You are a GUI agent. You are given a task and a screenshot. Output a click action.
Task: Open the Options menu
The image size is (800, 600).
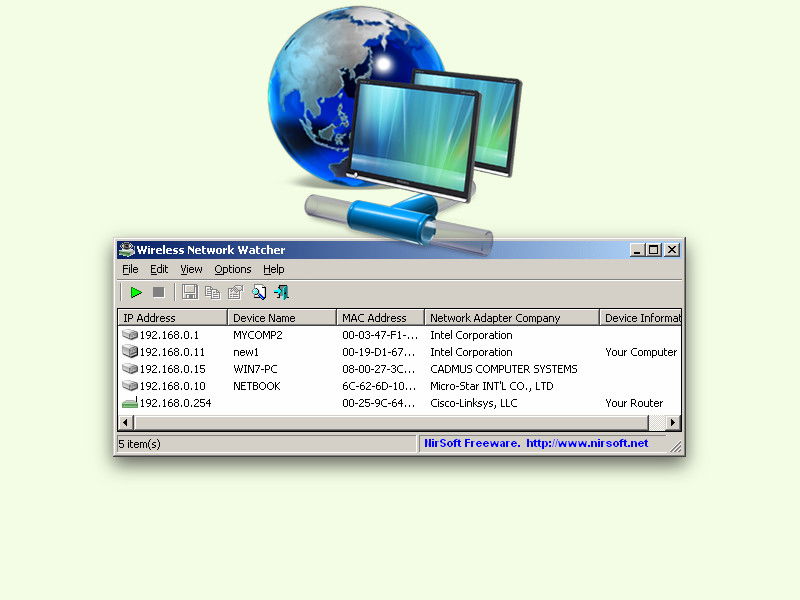point(233,269)
